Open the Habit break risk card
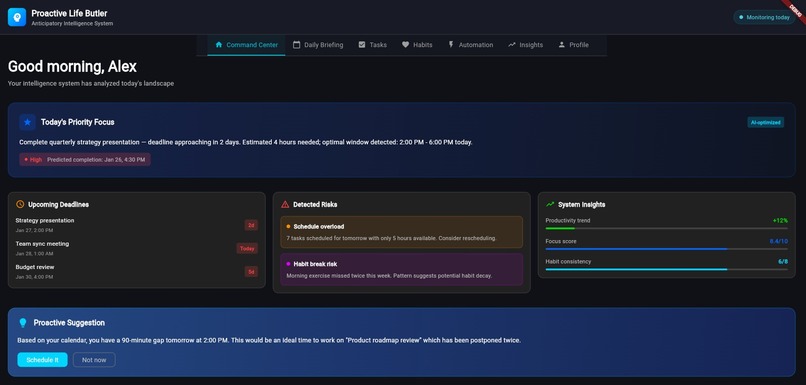 [401, 269]
